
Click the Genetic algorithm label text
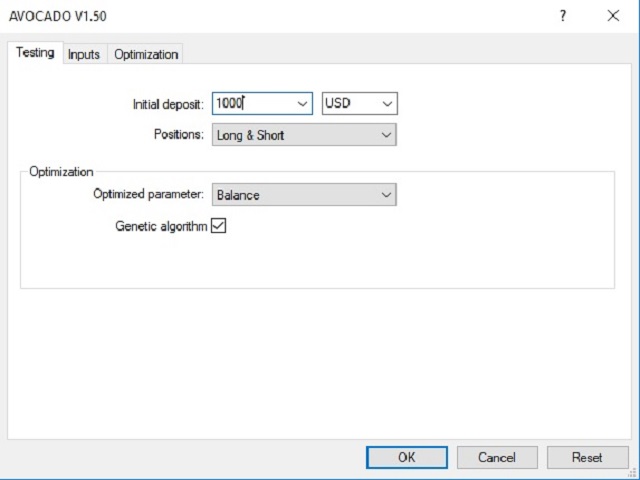(161, 226)
